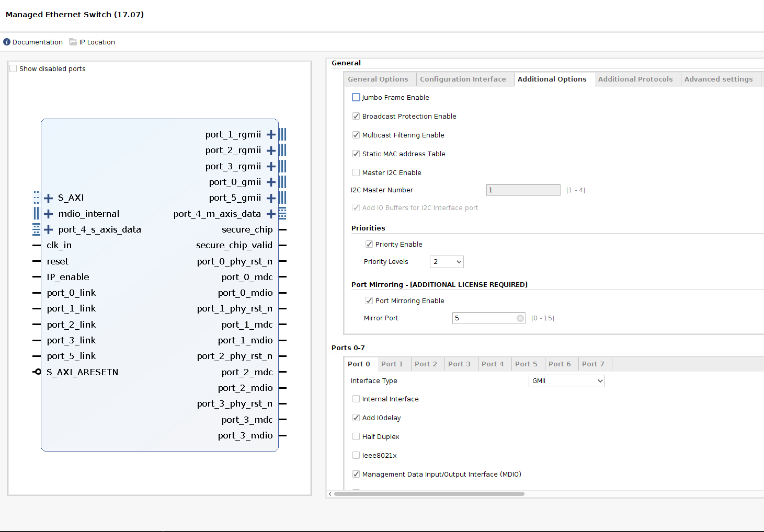Switch to the Port 1 tab
This screenshot has width=764, height=532.
392,364
